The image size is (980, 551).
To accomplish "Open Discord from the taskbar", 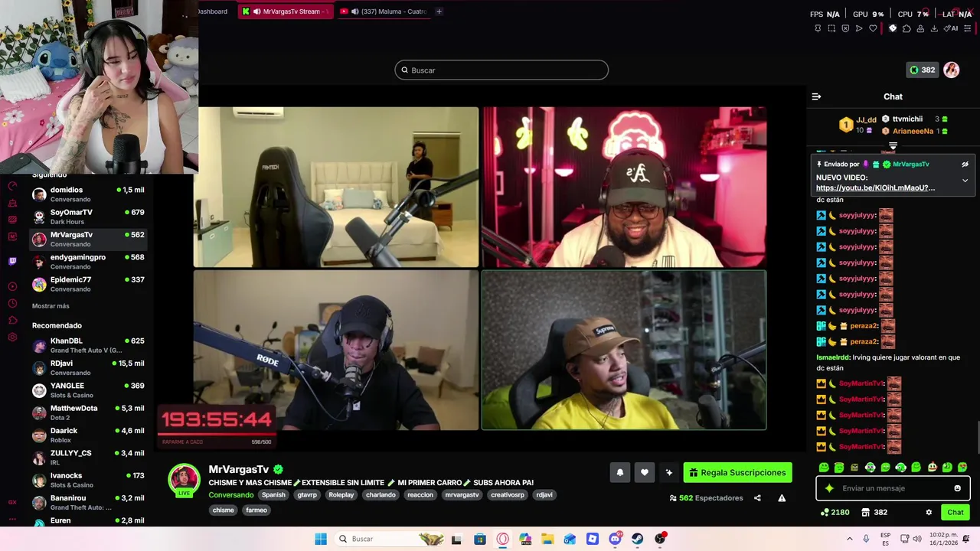I will [615, 539].
